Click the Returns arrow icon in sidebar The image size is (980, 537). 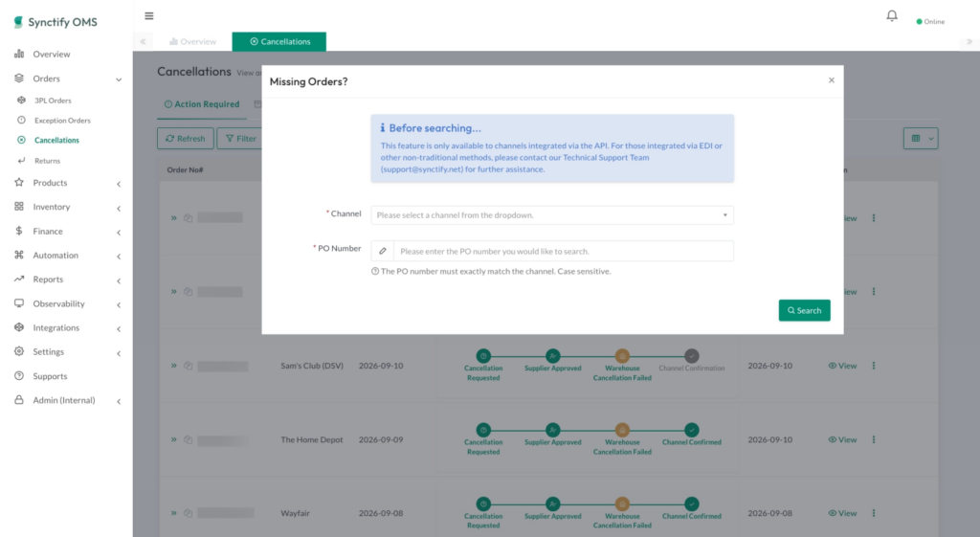21,161
